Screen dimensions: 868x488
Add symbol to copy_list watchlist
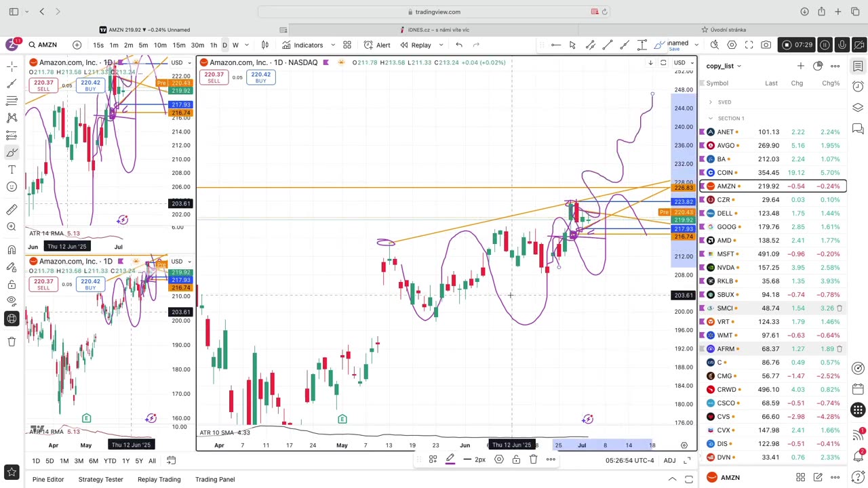coord(800,66)
